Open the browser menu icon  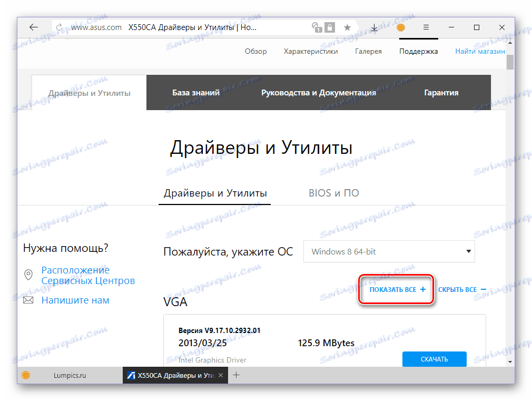click(x=426, y=27)
